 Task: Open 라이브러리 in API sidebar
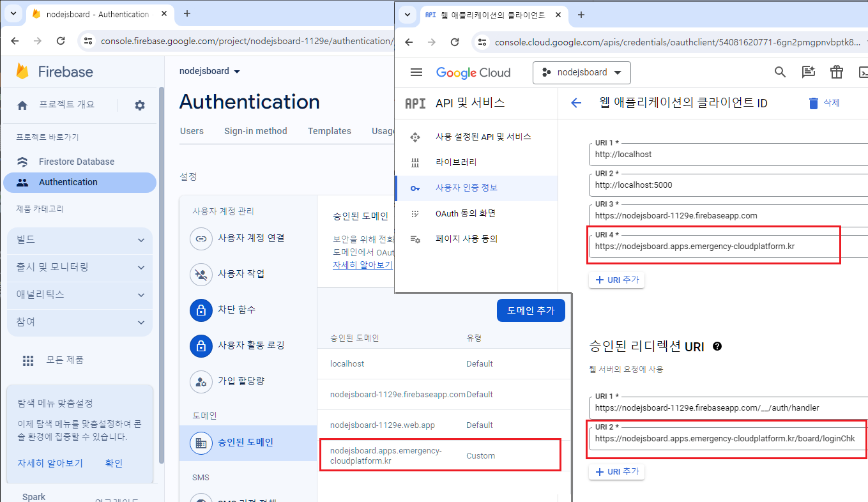476,162
